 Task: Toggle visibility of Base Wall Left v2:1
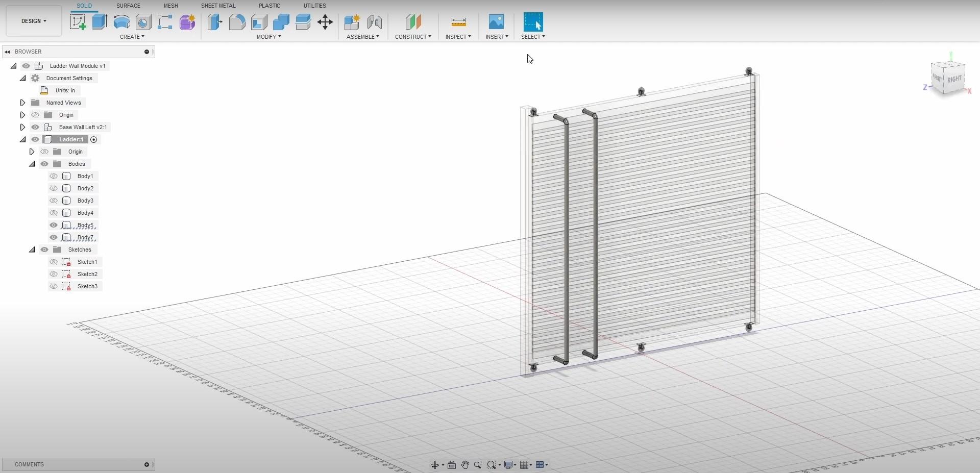(x=35, y=127)
